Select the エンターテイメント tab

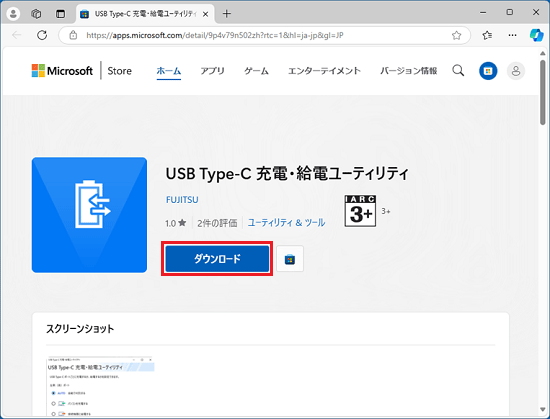tap(324, 71)
